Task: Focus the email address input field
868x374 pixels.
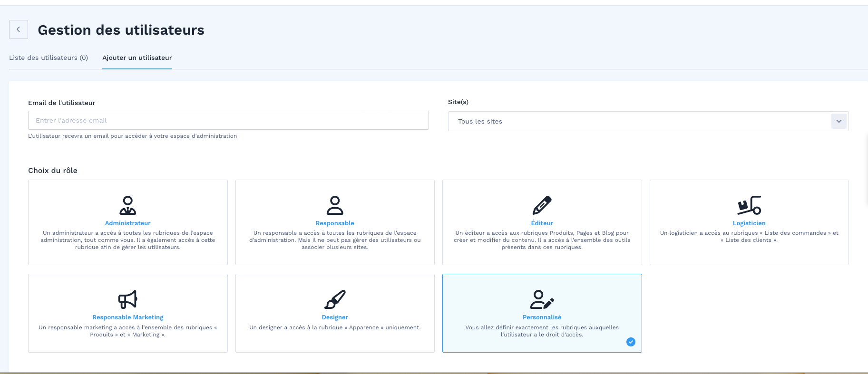Action: (228, 120)
